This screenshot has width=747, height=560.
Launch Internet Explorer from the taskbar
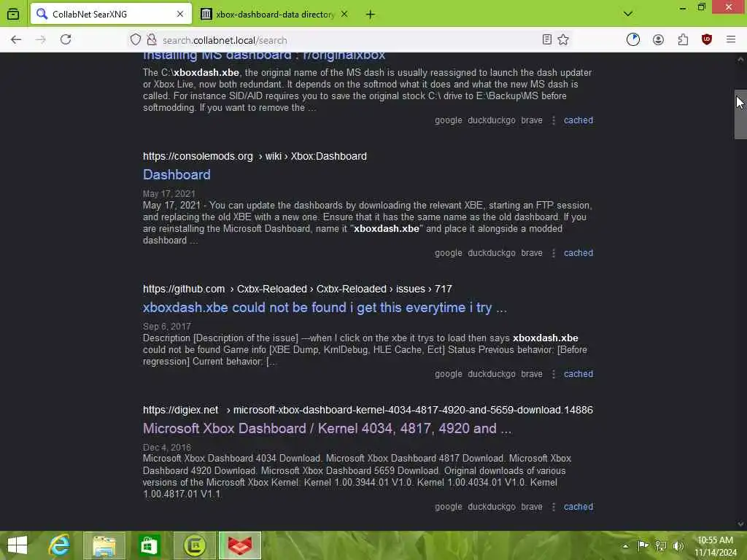click(59, 545)
